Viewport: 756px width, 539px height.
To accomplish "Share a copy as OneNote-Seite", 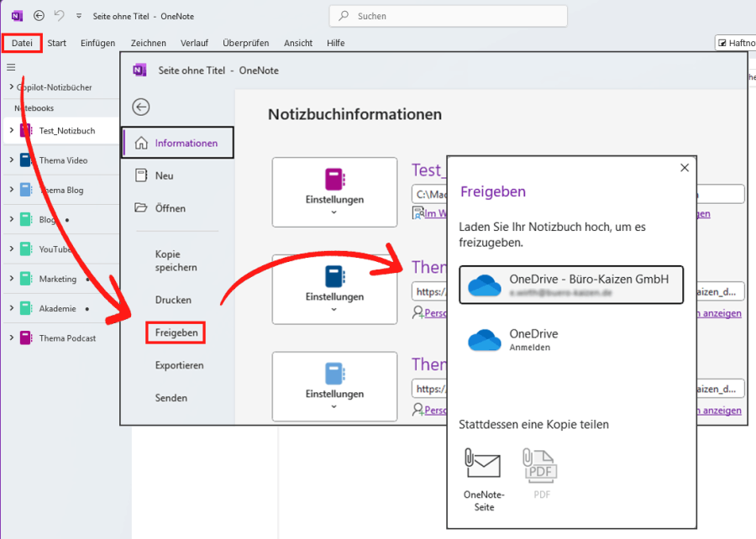I will pyautogui.click(x=484, y=479).
